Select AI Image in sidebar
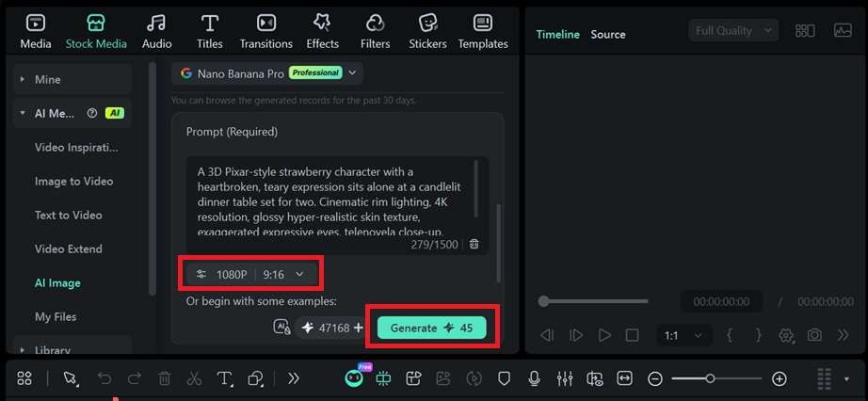The image size is (868, 401). click(x=57, y=283)
